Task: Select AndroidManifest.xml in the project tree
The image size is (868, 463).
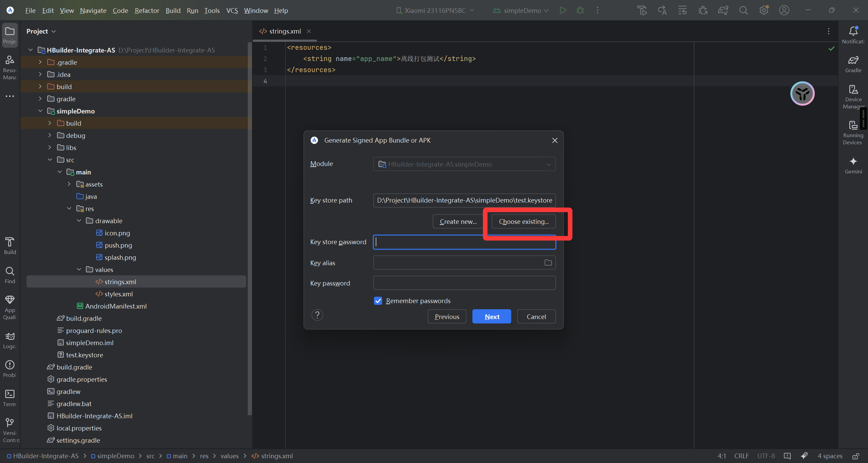Action: coord(116,306)
